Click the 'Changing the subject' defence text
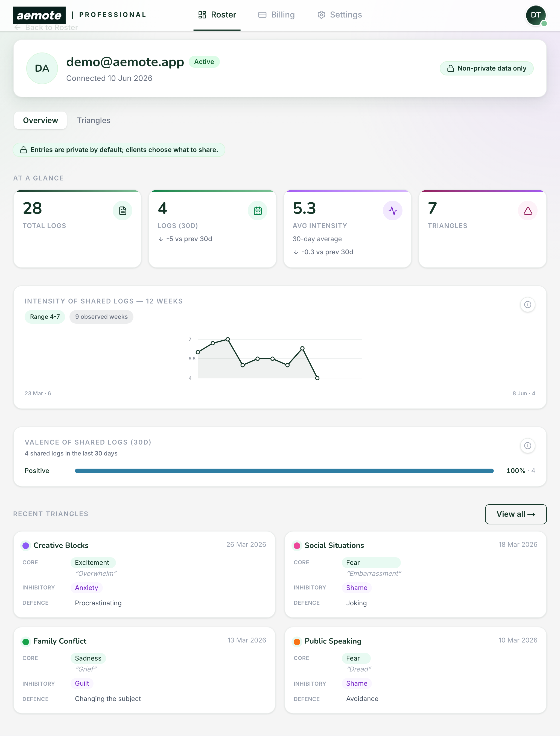 (108, 699)
